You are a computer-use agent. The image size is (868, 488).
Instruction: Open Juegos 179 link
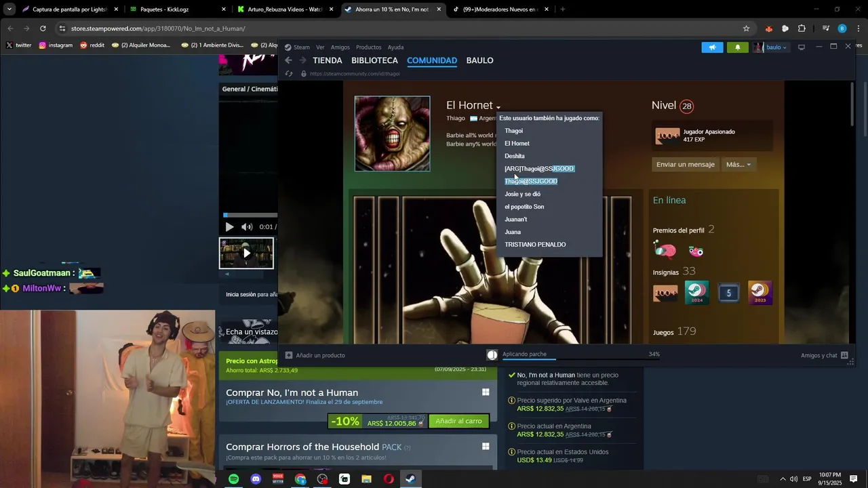point(675,331)
